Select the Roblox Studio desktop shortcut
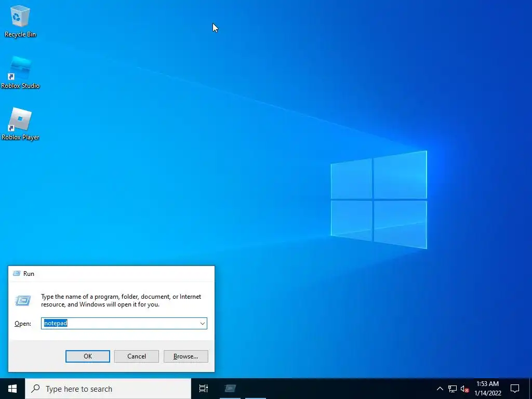The image size is (532, 399). [x=20, y=73]
